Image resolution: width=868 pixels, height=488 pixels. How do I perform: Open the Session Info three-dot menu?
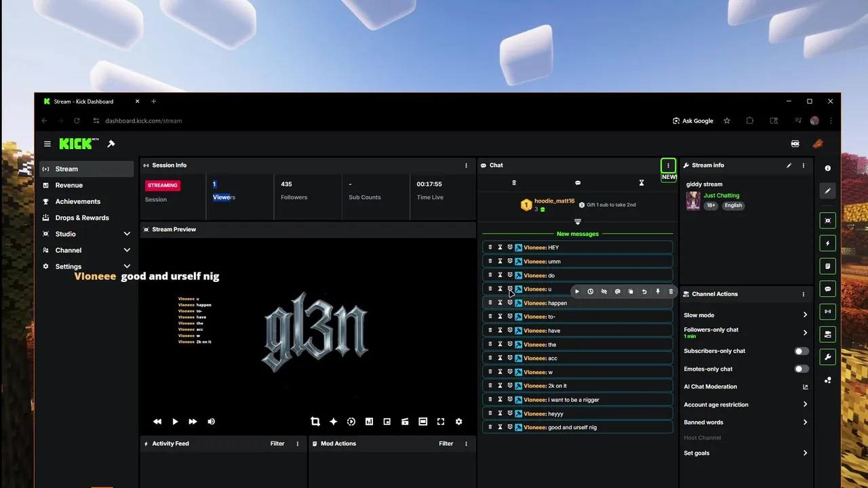point(466,165)
